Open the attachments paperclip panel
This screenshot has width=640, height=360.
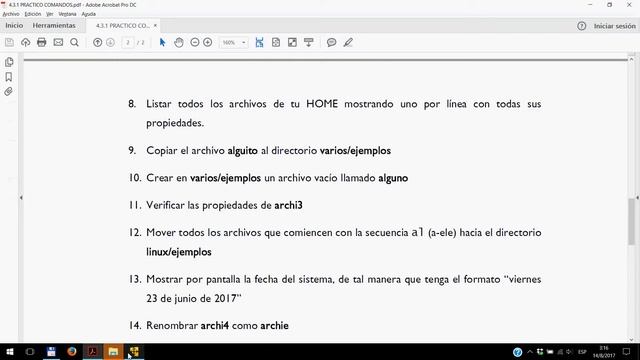9,91
